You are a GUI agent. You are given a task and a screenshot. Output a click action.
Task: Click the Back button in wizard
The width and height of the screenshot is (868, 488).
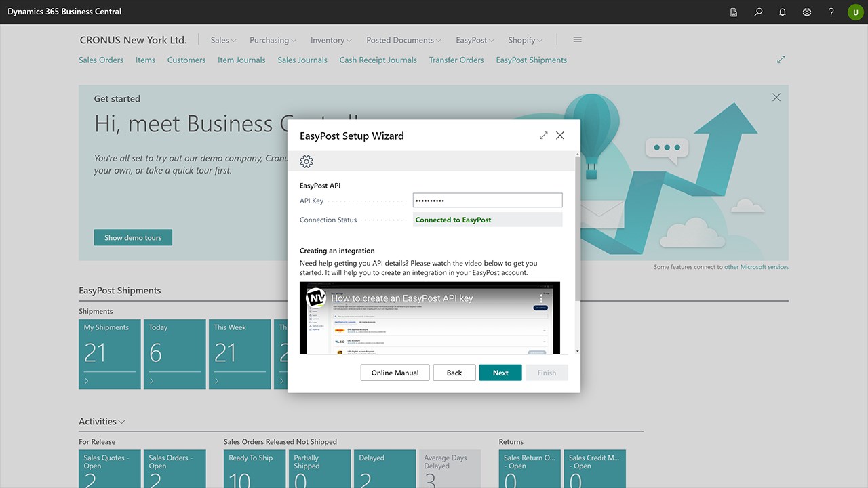[454, 373]
